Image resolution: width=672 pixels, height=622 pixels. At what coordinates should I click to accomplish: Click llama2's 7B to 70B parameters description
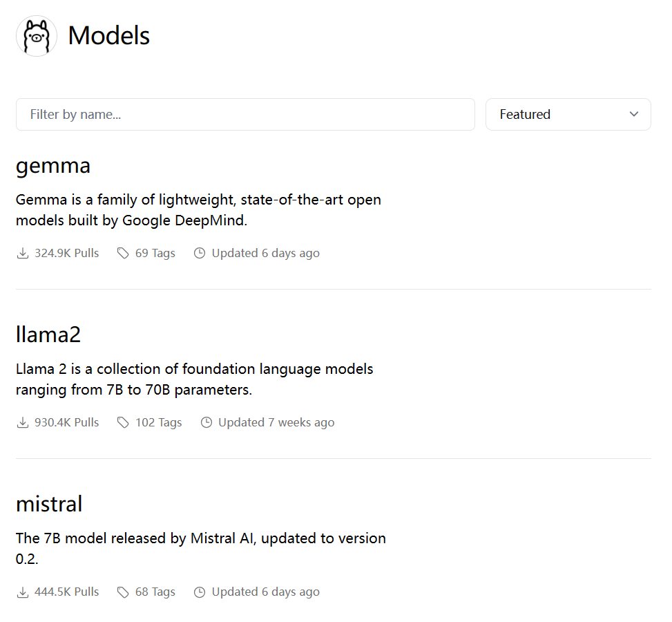pos(194,379)
